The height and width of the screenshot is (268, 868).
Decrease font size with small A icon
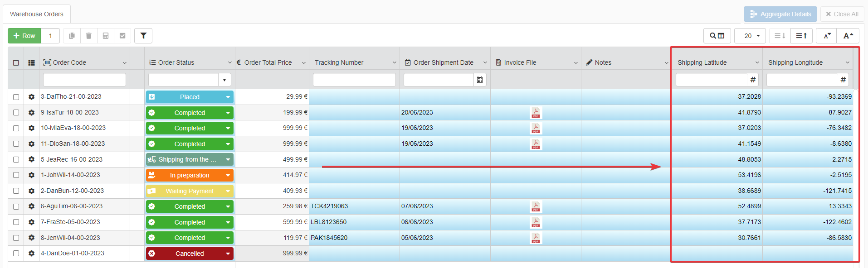[x=827, y=36]
